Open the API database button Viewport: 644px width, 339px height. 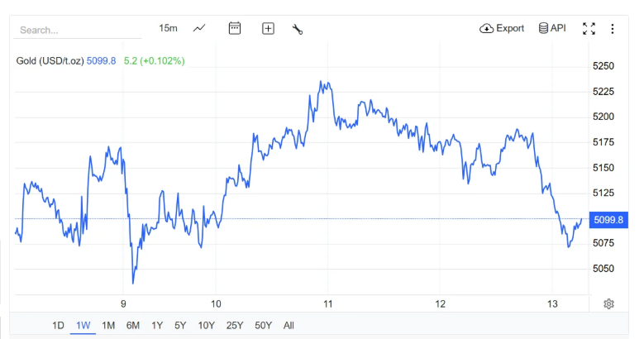(551, 28)
